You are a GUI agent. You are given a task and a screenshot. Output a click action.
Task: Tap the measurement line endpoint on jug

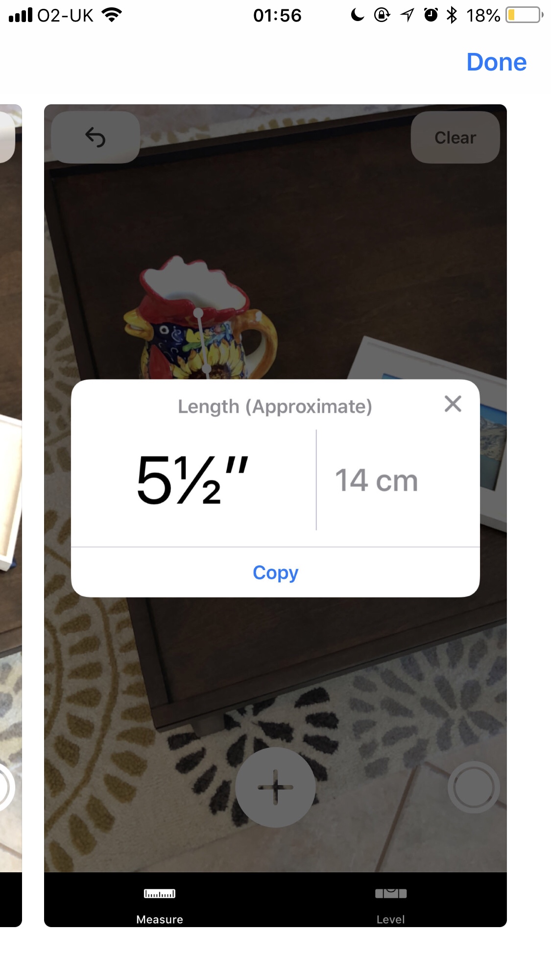pos(198,312)
